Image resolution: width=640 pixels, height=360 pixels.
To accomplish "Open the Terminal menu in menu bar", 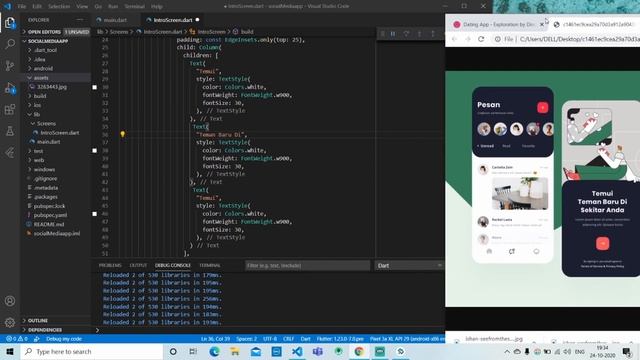I will coord(134,7).
